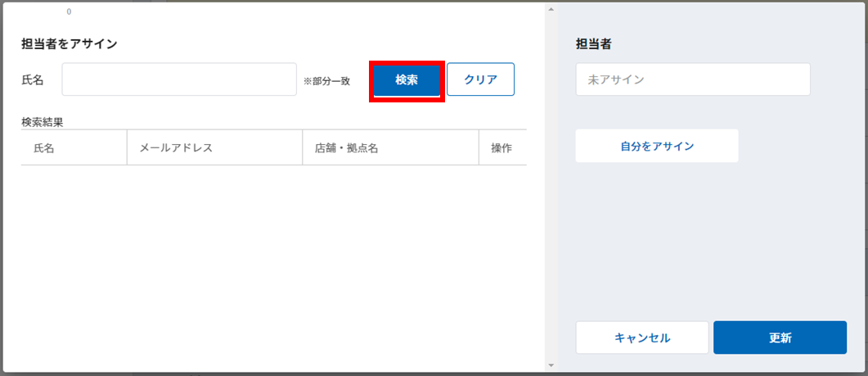This screenshot has height=376, width=868.
Task: Select the 操作 column header
Action: (501, 148)
